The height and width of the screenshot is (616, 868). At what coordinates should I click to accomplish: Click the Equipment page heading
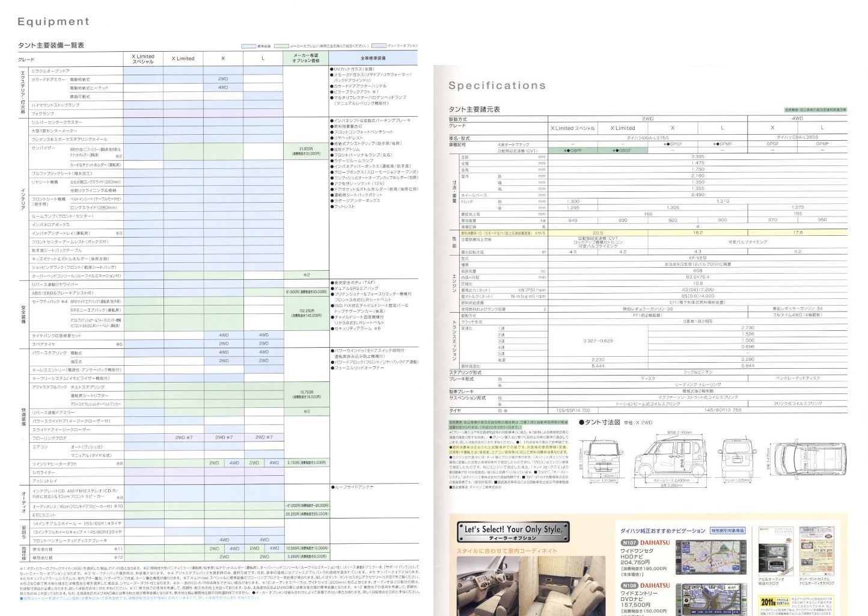pyautogui.click(x=53, y=22)
